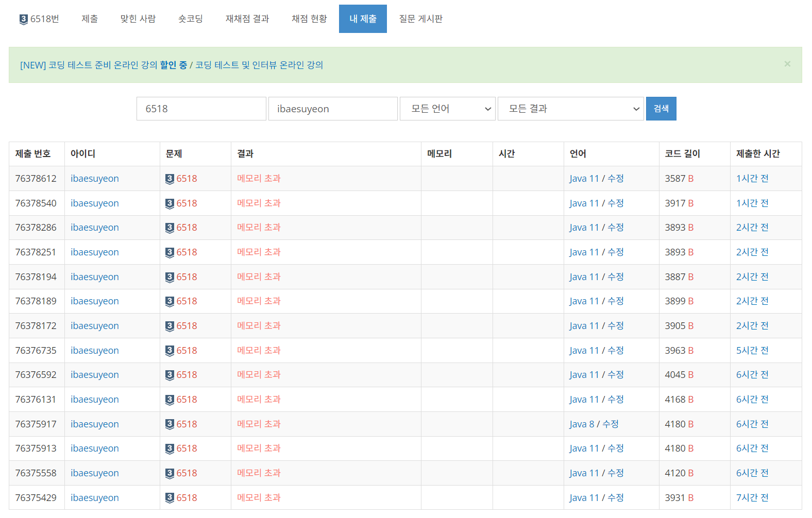Screen dimensions: 812x518
Task: Open the 재채점 결과 tab
Action: coord(247,19)
